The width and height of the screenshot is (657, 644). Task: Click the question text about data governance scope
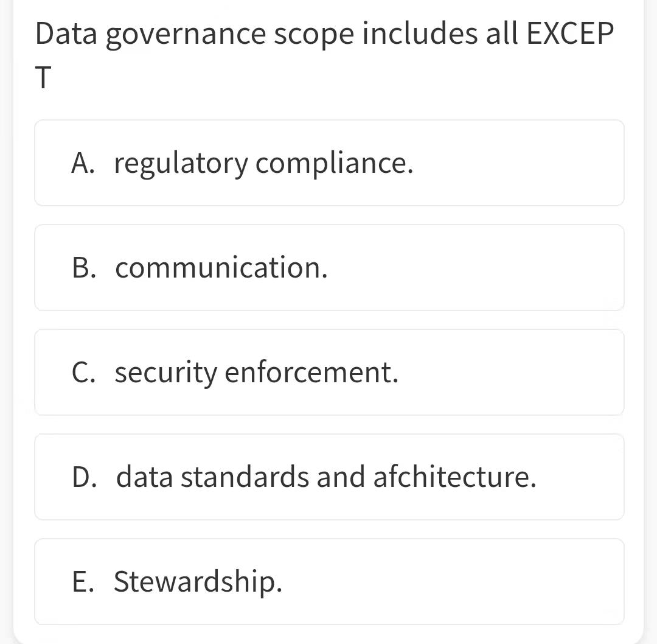(324, 55)
